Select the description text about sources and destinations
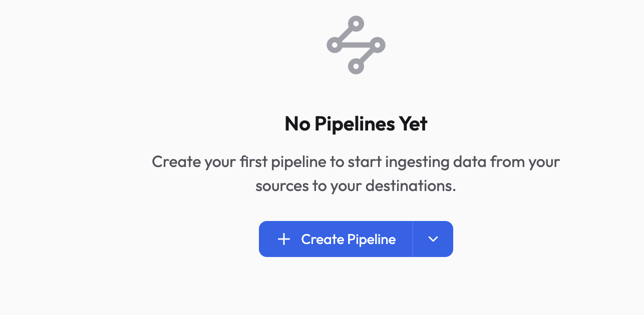Viewport: 644px width, 315px height. (356, 173)
